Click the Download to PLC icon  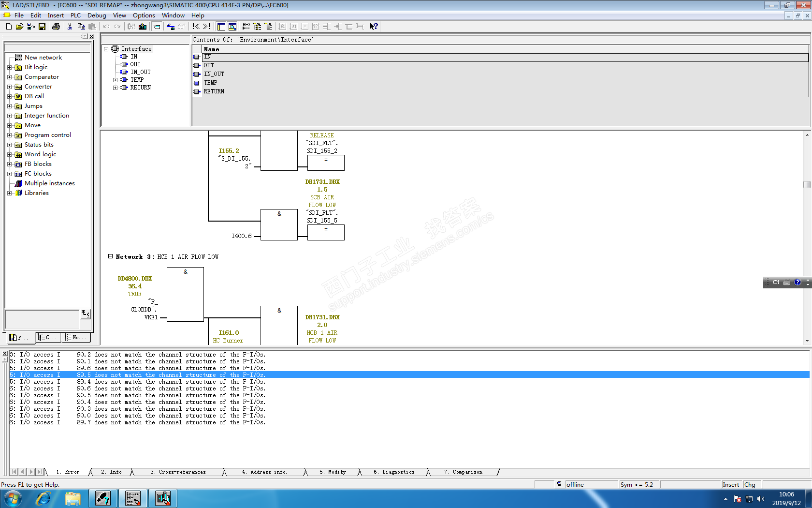143,27
